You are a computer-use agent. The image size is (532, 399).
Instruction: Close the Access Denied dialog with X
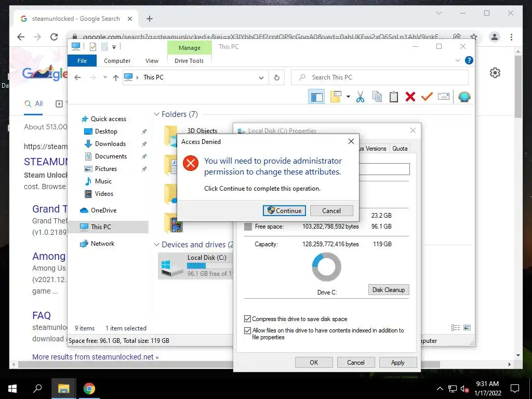click(351, 141)
